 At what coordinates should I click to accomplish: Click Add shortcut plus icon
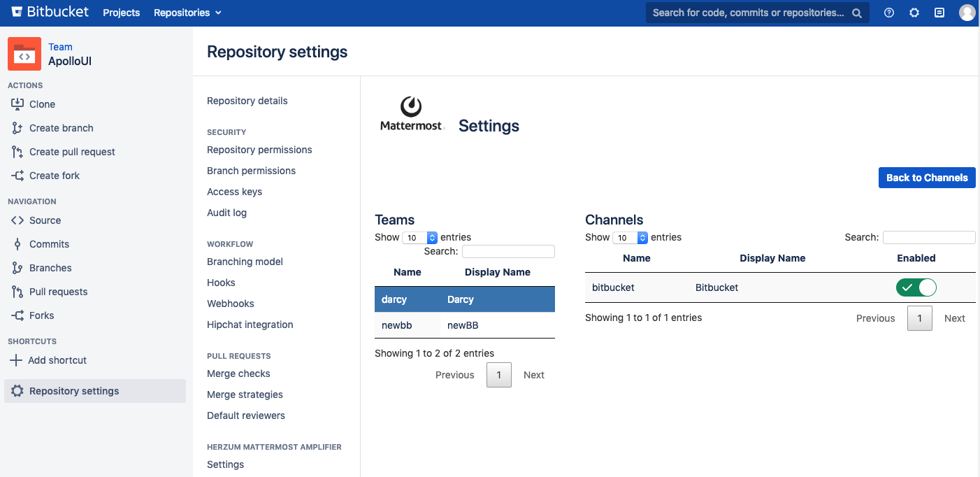click(x=15, y=360)
